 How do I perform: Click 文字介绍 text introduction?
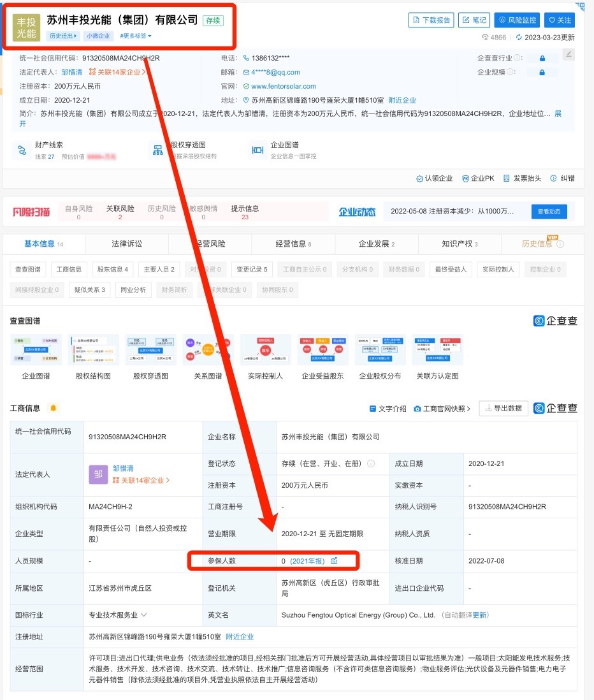tap(388, 409)
